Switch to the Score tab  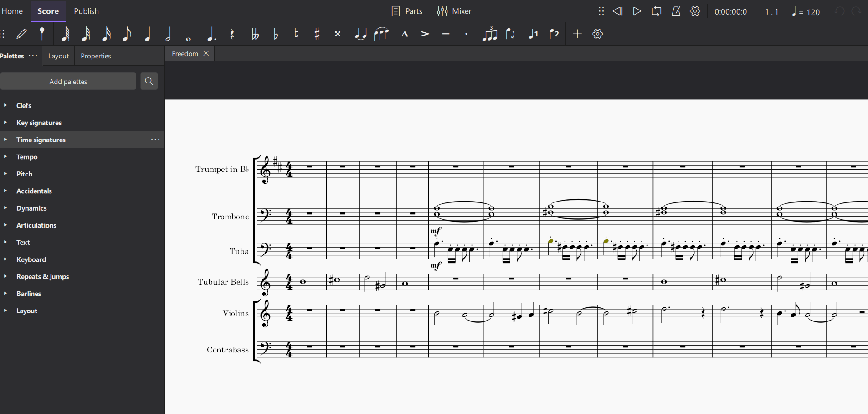click(48, 11)
